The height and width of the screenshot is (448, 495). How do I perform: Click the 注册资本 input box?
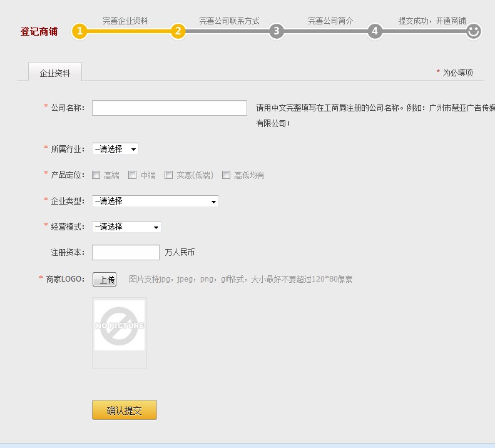[x=126, y=253]
